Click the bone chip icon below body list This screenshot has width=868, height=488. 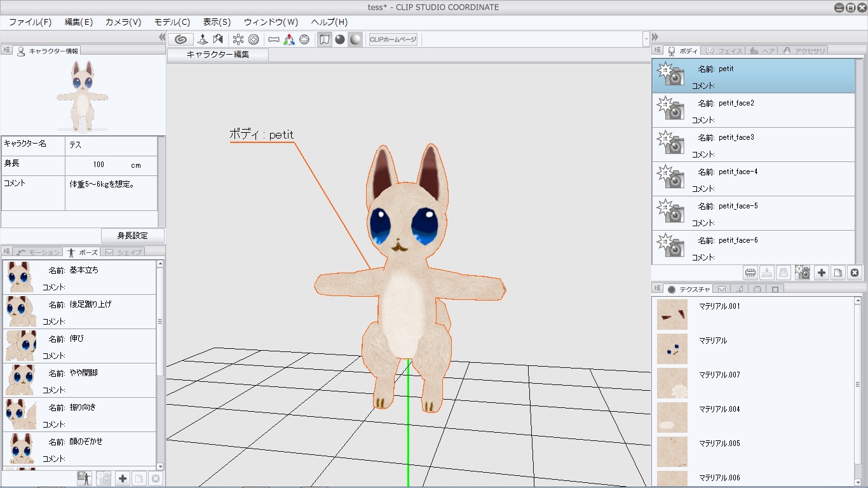pos(750,273)
